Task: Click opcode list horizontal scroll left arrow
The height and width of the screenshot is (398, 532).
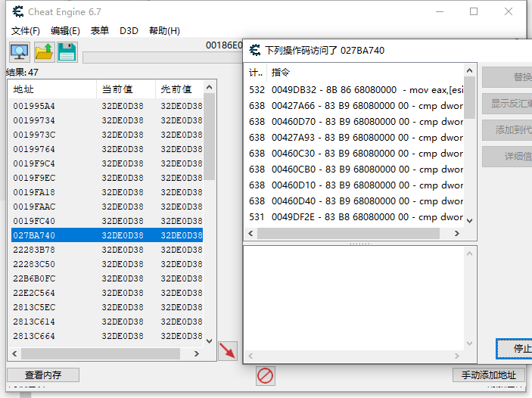Action: tap(250, 234)
